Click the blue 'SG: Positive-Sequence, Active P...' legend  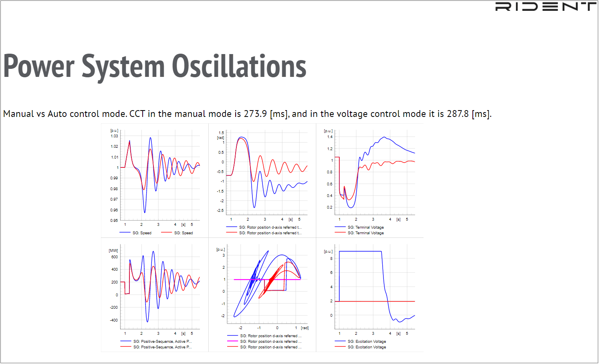click(156, 342)
